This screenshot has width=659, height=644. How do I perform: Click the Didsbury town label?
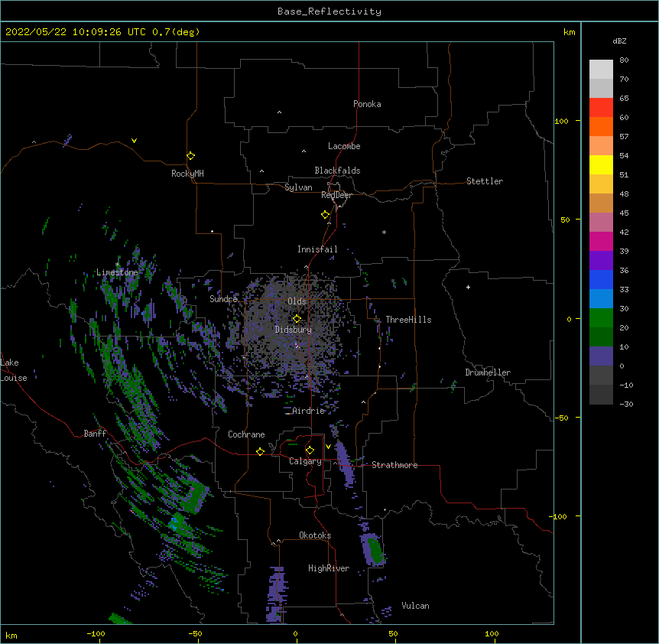coord(294,330)
